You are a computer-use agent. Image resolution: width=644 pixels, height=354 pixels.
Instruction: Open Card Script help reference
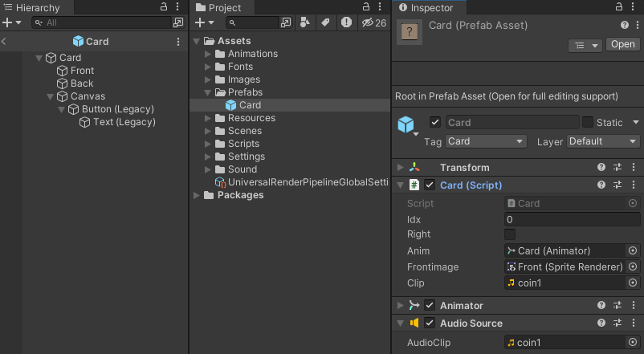click(x=601, y=185)
